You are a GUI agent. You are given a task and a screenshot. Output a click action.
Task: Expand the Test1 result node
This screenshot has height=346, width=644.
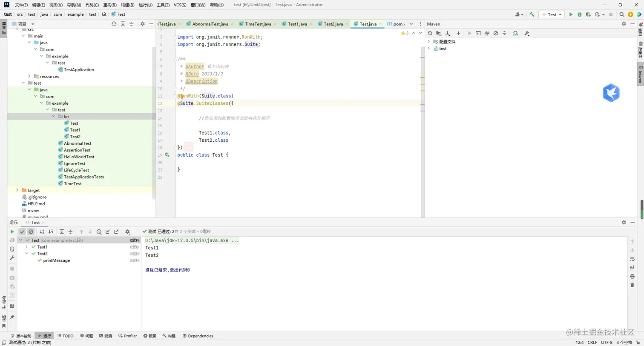(26, 247)
